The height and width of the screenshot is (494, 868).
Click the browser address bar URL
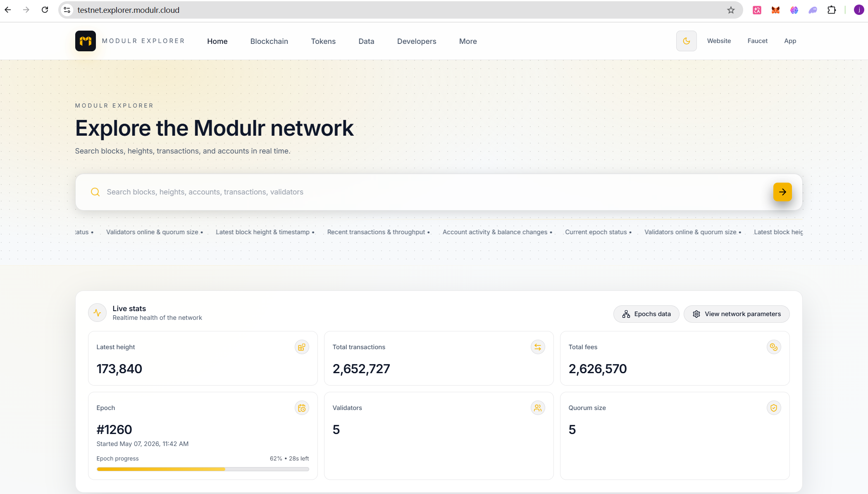(128, 10)
